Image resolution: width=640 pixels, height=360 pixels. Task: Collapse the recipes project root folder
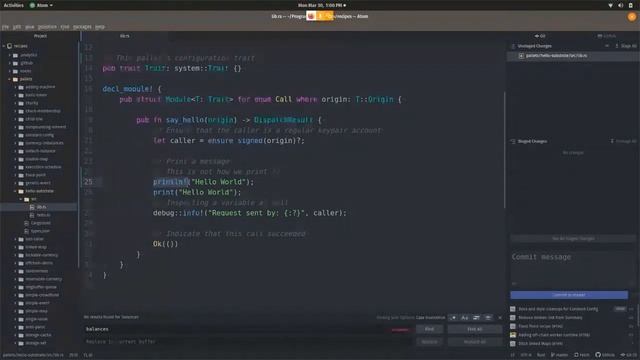pos(4,46)
